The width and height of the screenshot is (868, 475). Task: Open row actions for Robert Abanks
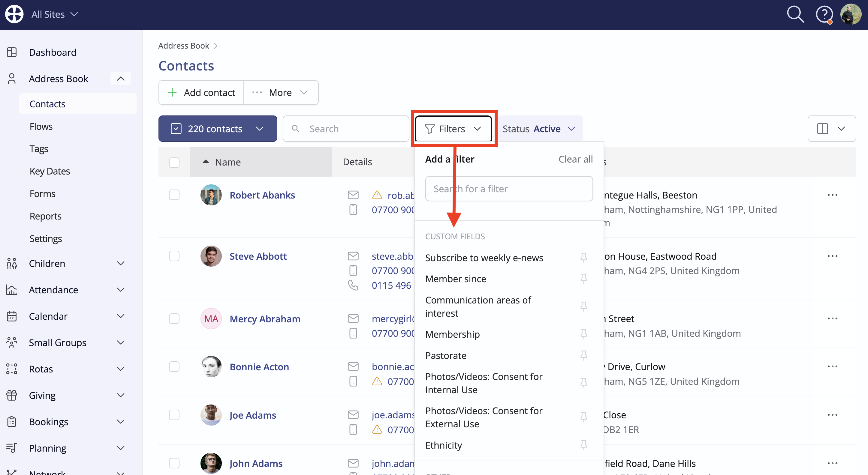point(832,195)
